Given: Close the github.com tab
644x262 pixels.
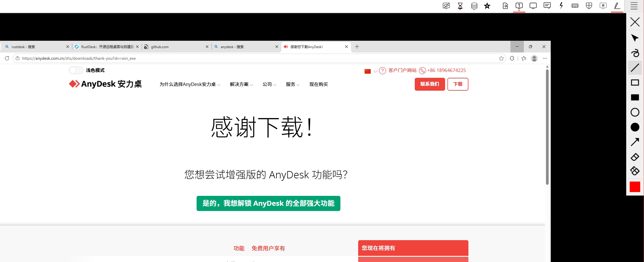Looking at the screenshot, I should (x=207, y=47).
